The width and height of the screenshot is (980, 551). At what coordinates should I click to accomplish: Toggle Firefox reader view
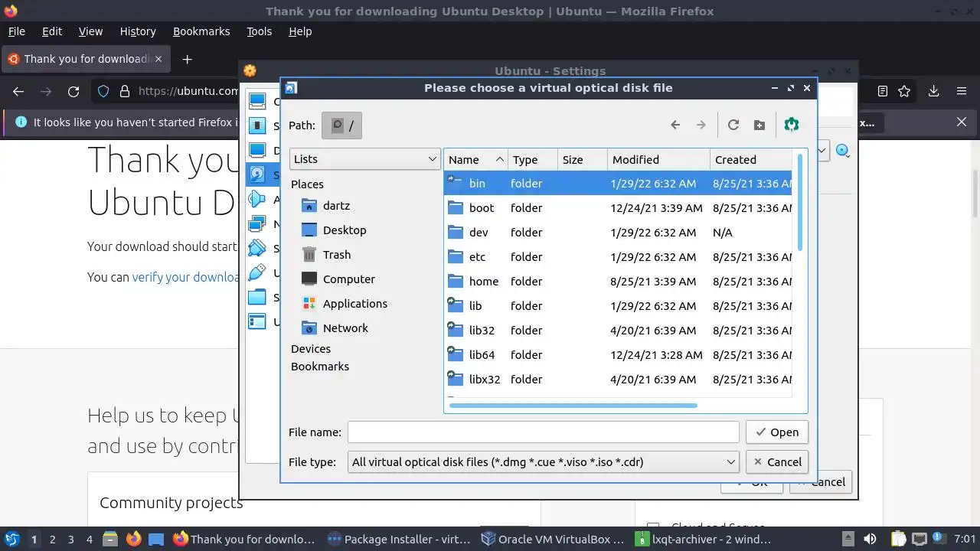coord(883,92)
